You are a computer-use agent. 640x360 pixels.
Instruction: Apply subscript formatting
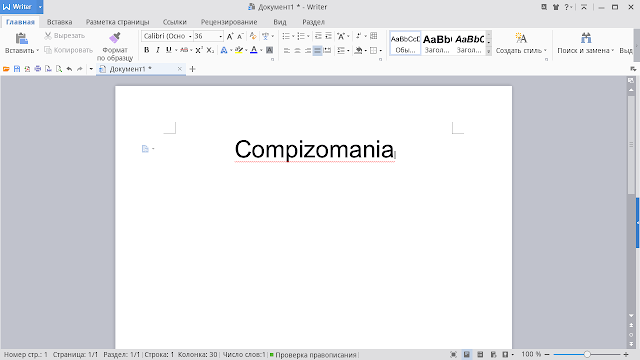[210, 50]
